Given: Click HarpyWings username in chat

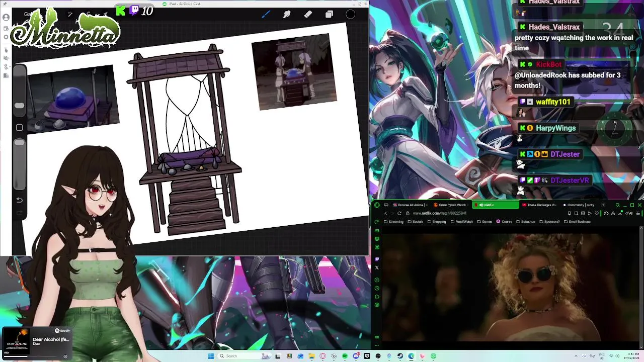Looking at the screenshot, I should [x=555, y=128].
